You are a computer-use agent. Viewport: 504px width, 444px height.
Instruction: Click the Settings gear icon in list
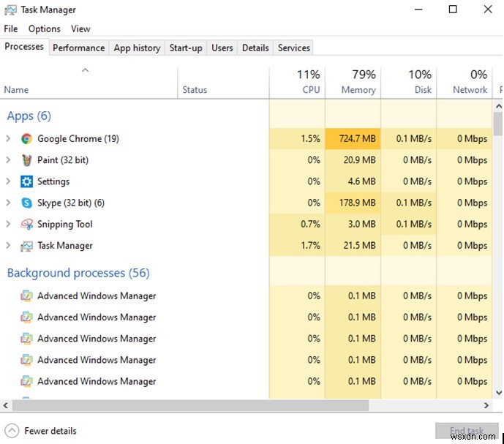[26, 181]
